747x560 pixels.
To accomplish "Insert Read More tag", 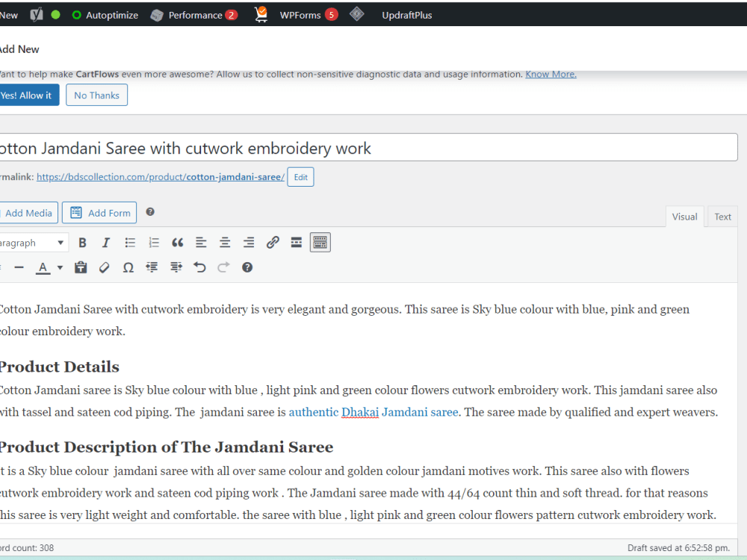I will [297, 243].
